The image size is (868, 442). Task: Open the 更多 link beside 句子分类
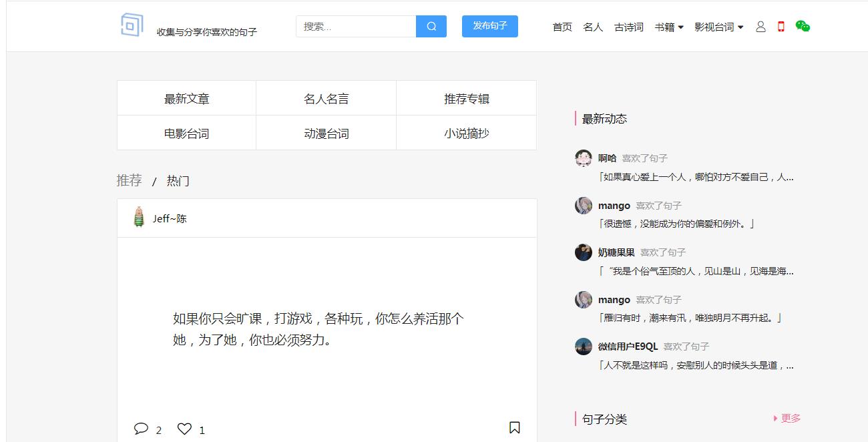[x=789, y=418]
